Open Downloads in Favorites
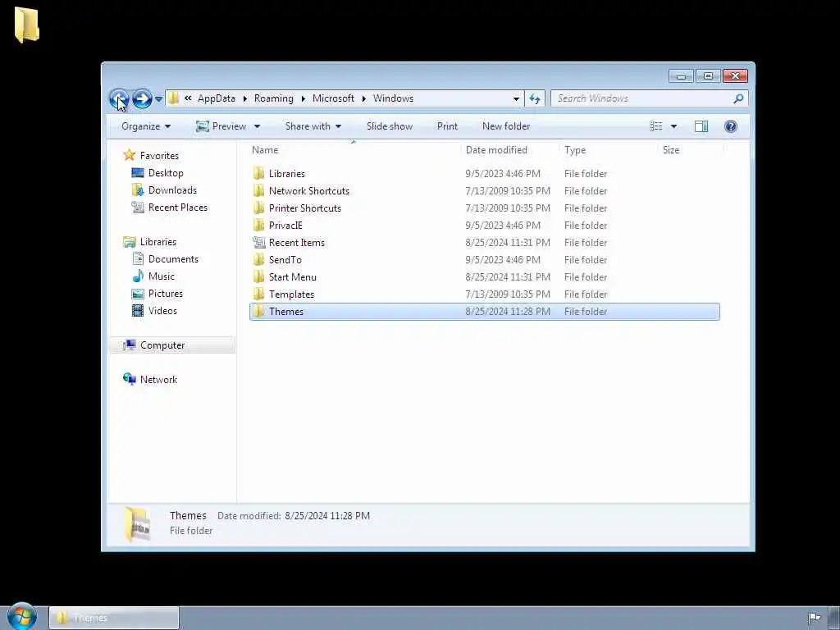This screenshot has width=840, height=630. (172, 190)
